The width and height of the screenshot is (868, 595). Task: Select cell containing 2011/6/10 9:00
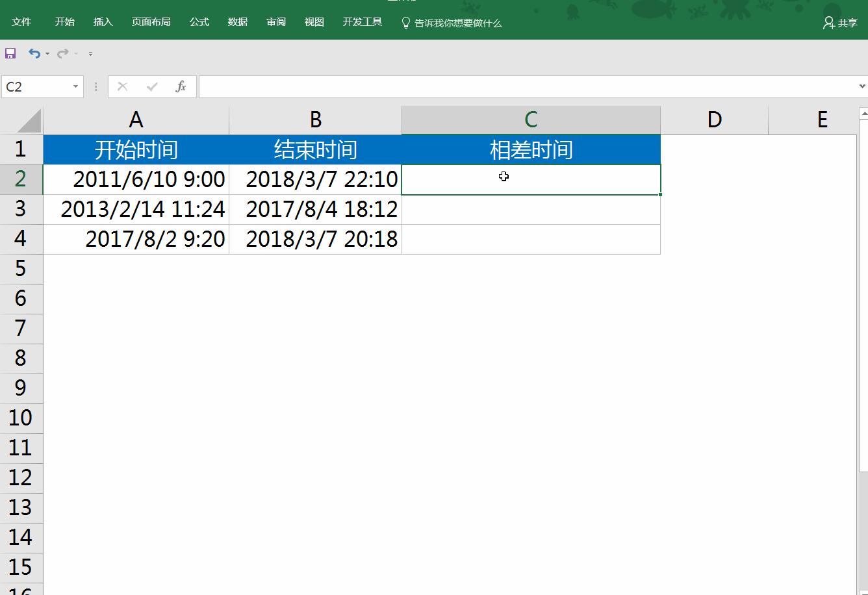(x=135, y=179)
